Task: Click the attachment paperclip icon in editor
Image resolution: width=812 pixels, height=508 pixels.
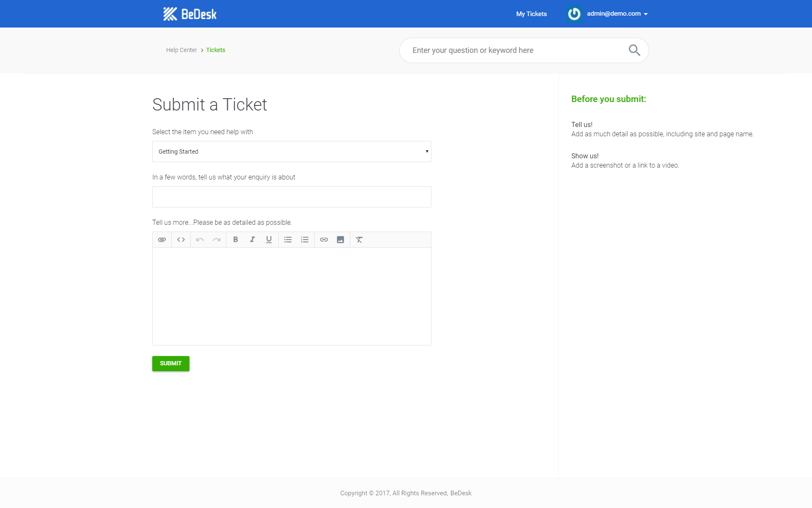Action: point(162,240)
